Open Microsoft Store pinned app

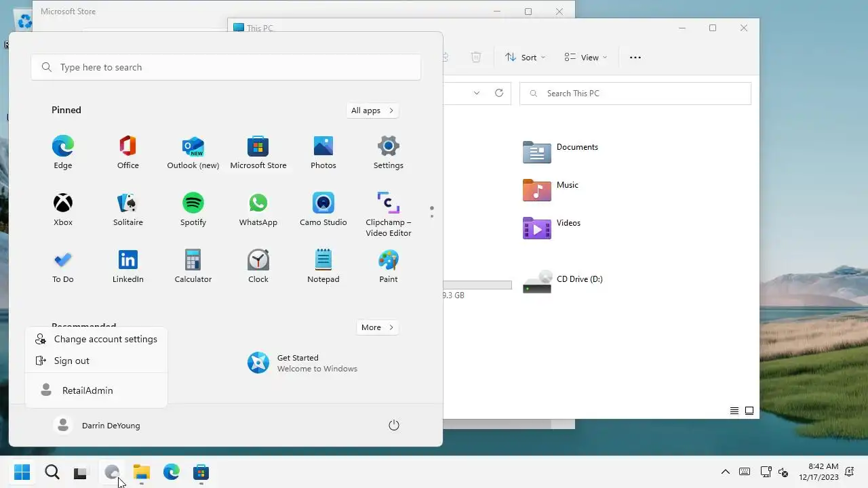coord(258,152)
